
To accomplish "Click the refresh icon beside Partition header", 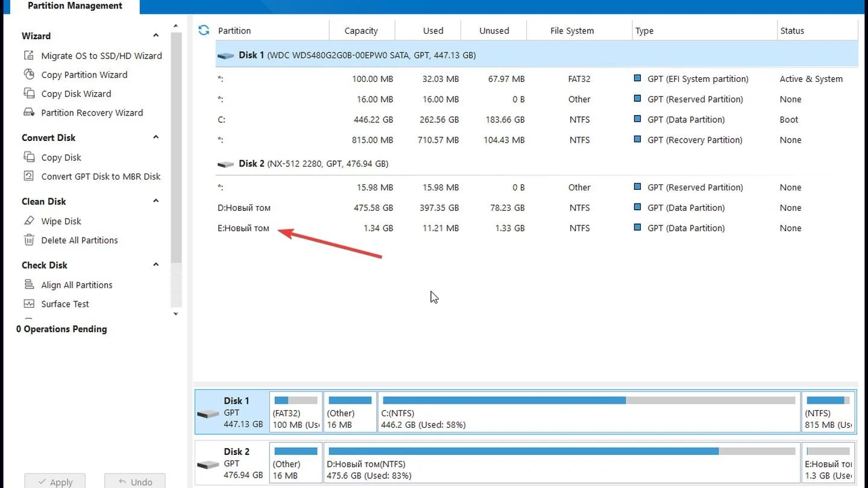I will pyautogui.click(x=204, y=30).
